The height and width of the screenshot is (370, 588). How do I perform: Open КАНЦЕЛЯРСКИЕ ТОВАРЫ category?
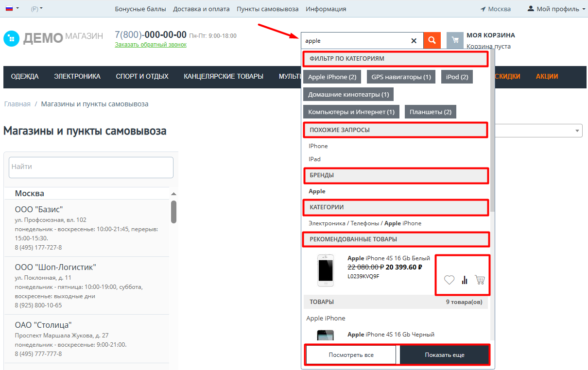(x=224, y=76)
